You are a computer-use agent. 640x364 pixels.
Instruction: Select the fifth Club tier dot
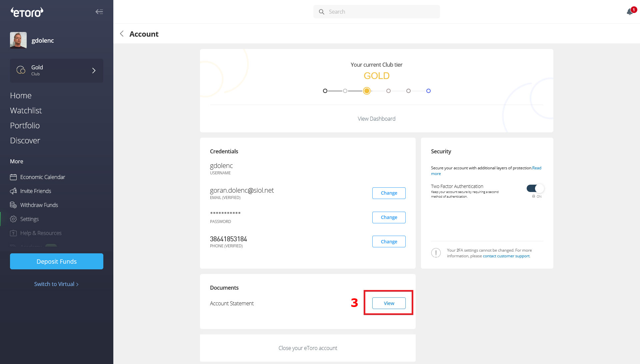click(408, 91)
